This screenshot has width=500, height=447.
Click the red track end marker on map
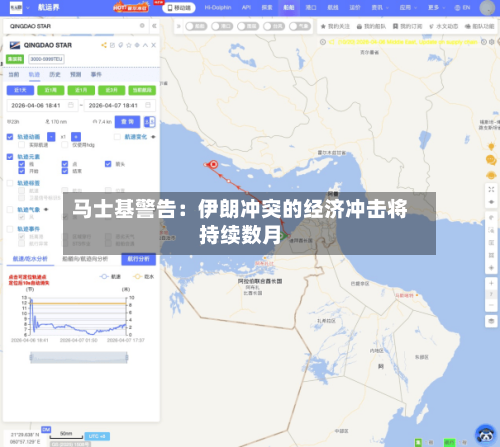click(213, 164)
